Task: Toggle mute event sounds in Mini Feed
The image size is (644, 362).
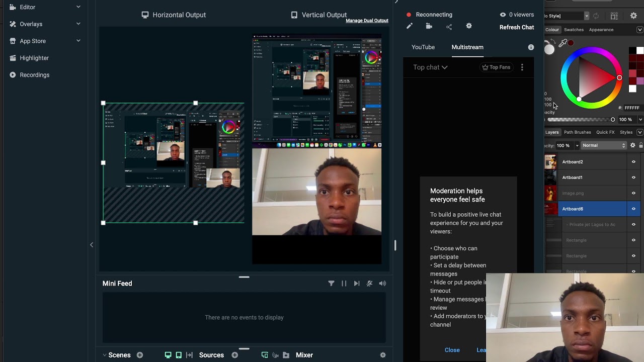Action: click(x=369, y=284)
